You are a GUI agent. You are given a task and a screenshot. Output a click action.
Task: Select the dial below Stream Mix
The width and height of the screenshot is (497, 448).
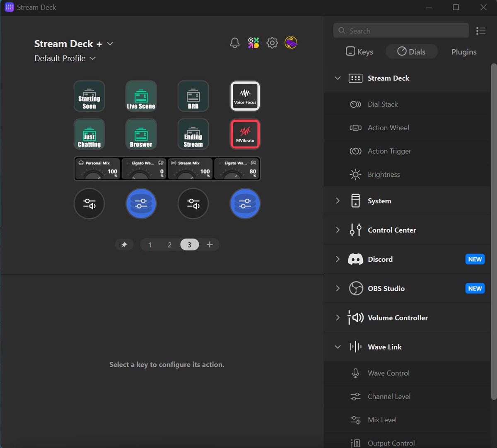click(193, 203)
